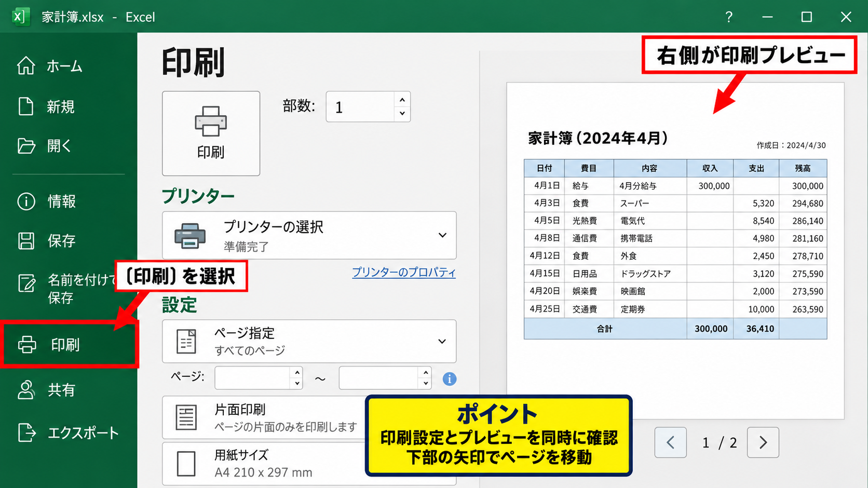
Task: Click the share person icon
Action: 26,389
